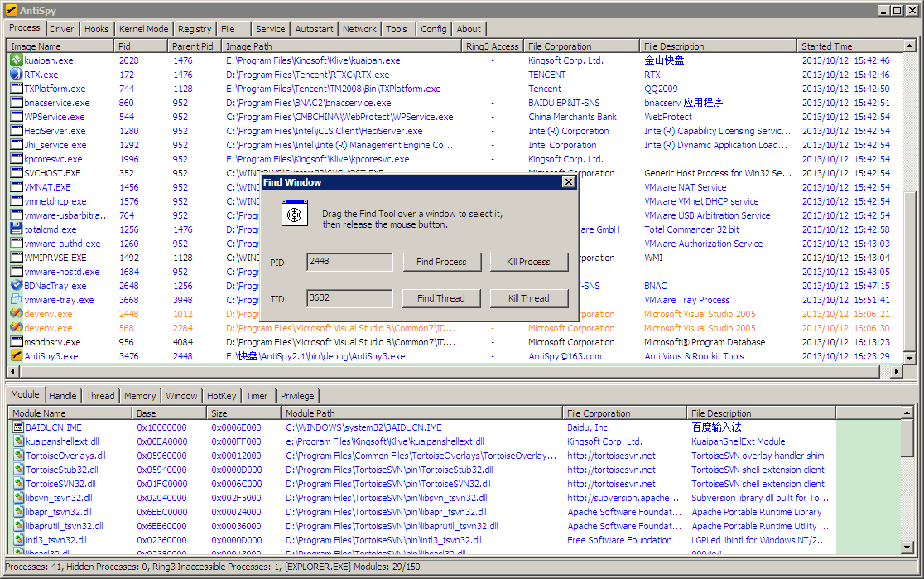Click the Kill Process button
The height and width of the screenshot is (579, 924).
pyautogui.click(x=529, y=262)
